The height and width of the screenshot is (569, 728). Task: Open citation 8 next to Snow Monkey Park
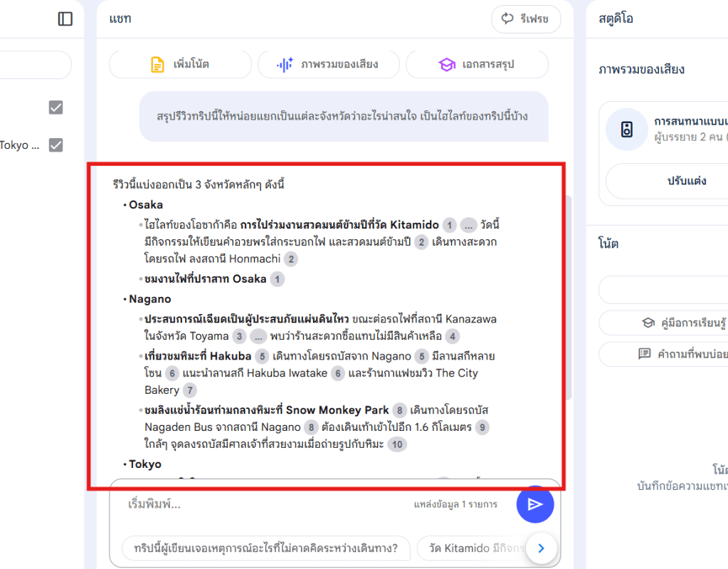(400, 411)
